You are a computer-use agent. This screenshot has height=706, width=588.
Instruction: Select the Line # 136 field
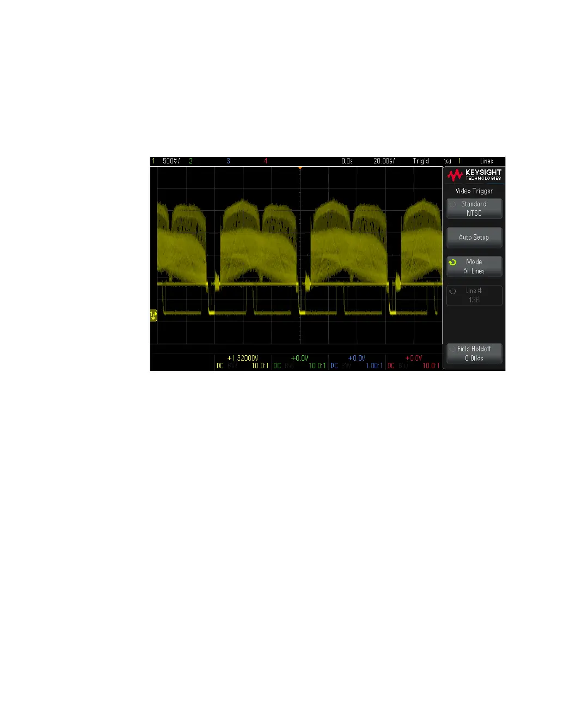(474, 296)
